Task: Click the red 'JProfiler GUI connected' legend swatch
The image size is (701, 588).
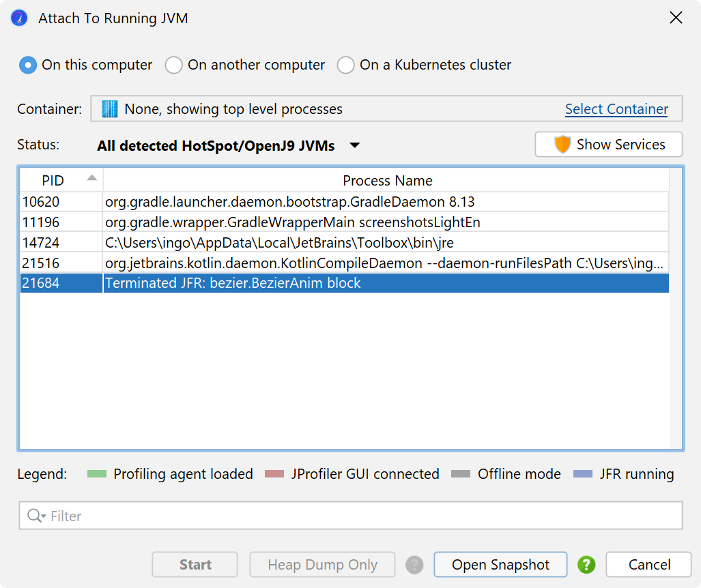Action: click(274, 474)
